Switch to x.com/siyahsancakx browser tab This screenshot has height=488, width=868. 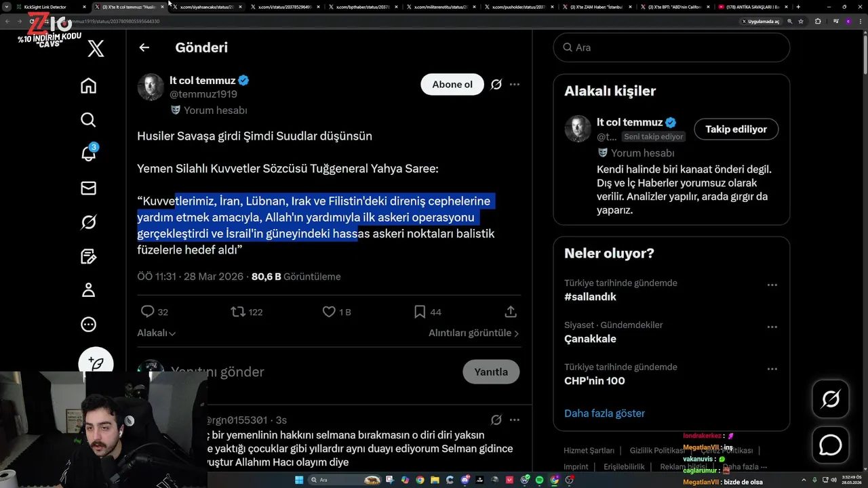tap(207, 7)
